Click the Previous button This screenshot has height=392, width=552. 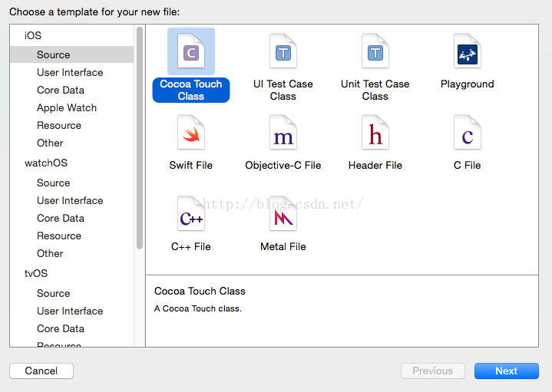433,371
